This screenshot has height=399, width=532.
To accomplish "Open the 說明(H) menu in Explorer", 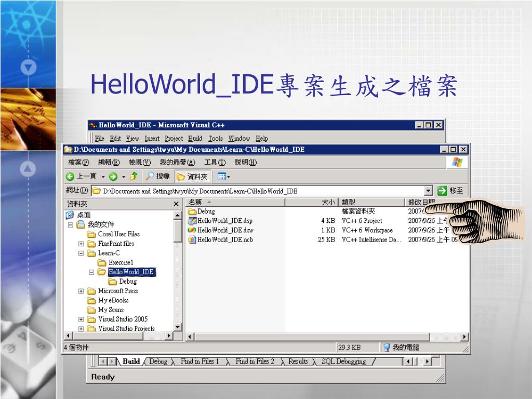I will click(x=246, y=163).
